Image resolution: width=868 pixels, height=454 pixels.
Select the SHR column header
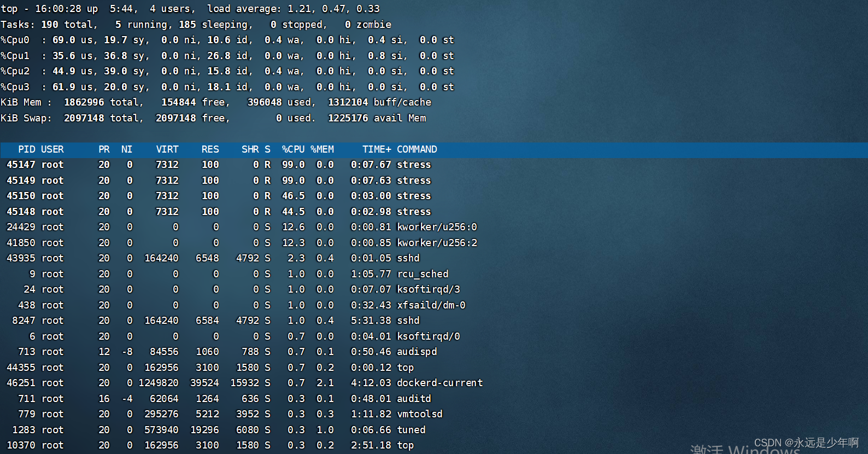(250, 149)
